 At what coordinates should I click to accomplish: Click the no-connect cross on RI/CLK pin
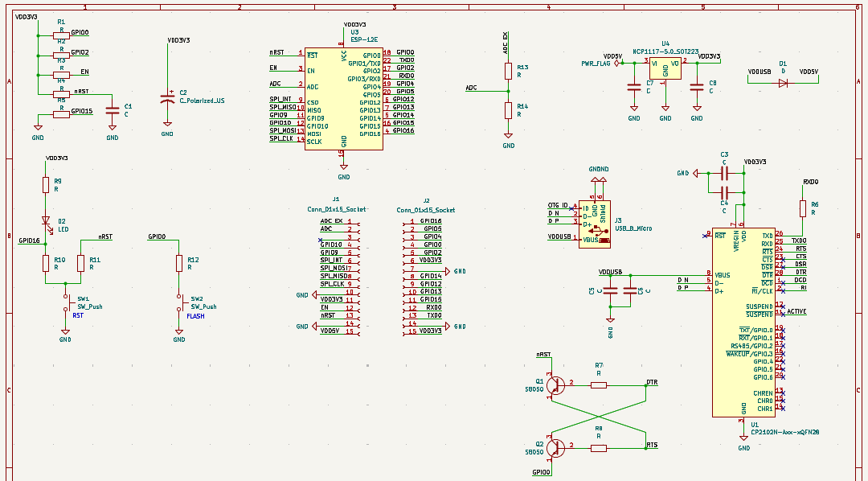tap(783, 291)
